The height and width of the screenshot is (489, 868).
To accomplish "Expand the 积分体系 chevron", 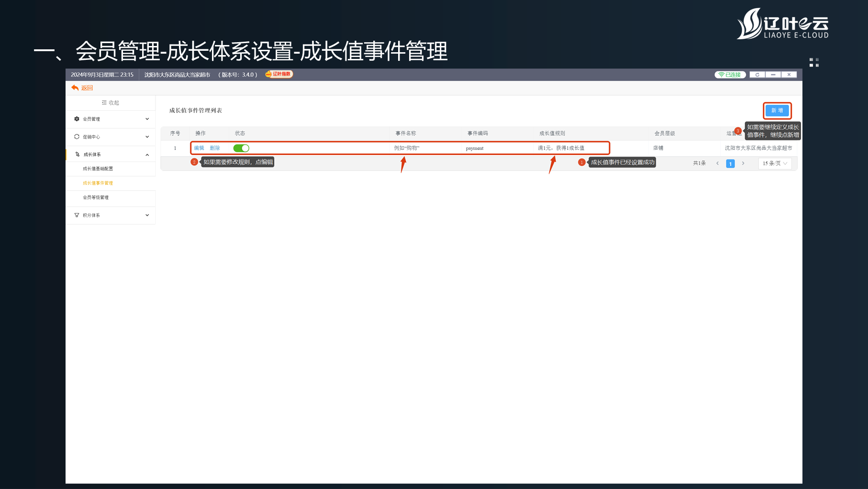I will coord(147,215).
